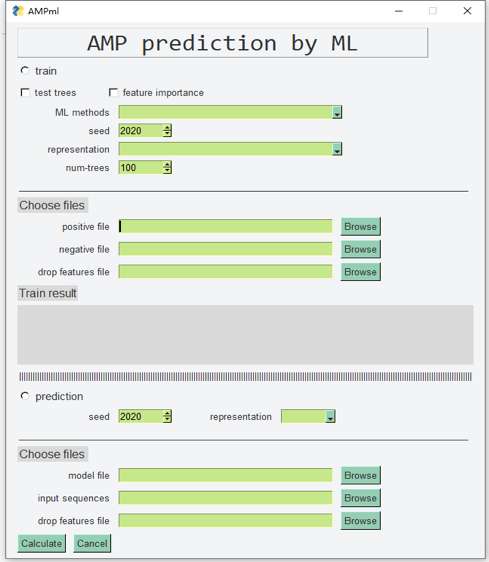The width and height of the screenshot is (489, 562).
Task: Focus the negative file text field
Action: click(x=225, y=249)
